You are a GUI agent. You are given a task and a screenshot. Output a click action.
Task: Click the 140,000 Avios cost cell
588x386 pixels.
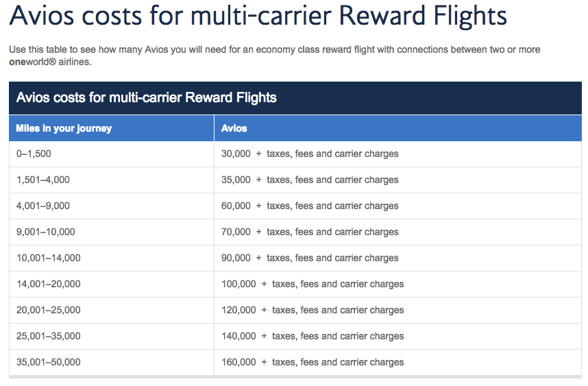(398, 337)
